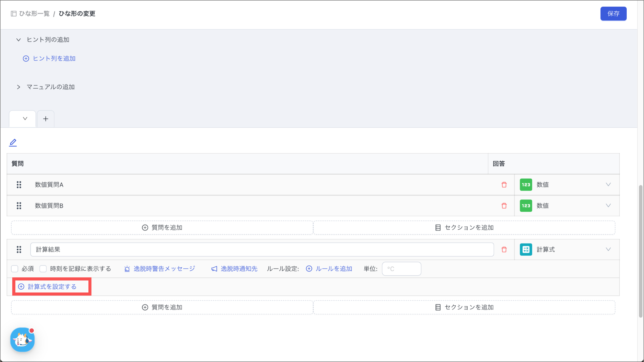Click the 保存 save button
Viewport: 644px width, 362px height.
pyautogui.click(x=613, y=14)
